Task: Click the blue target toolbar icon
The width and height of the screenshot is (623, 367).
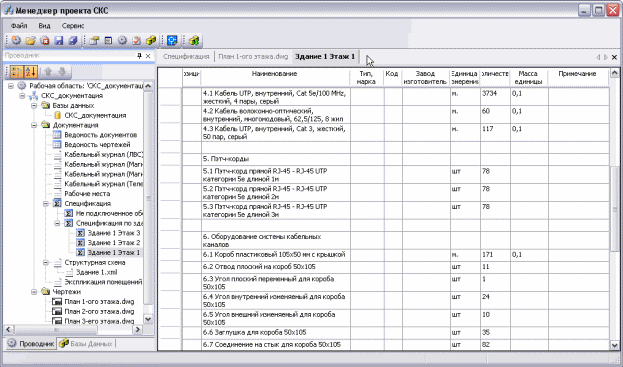Action: (172, 41)
